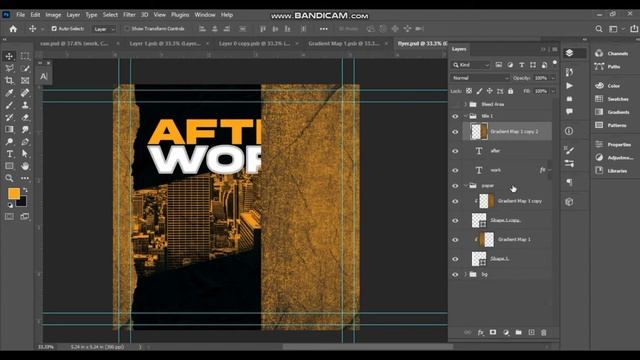Hide the 'work' text layer
Screen dimensions: 640x360
(x=455, y=170)
